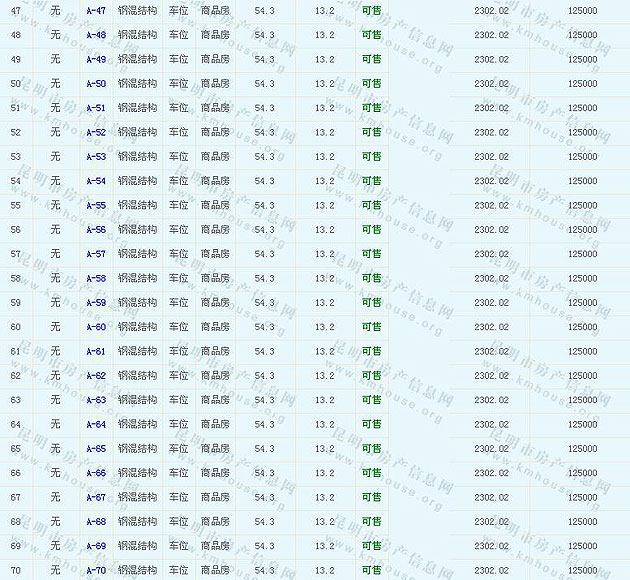Image resolution: width=630 pixels, height=580 pixels.
Task: Open the A-52 unit link
Action: pyautogui.click(x=96, y=132)
